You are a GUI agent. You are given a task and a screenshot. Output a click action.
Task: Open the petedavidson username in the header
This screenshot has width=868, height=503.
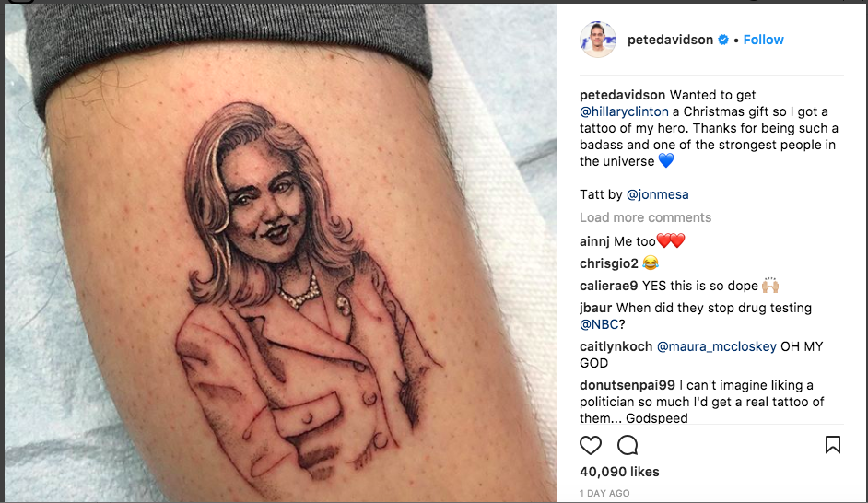coord(670,40)
